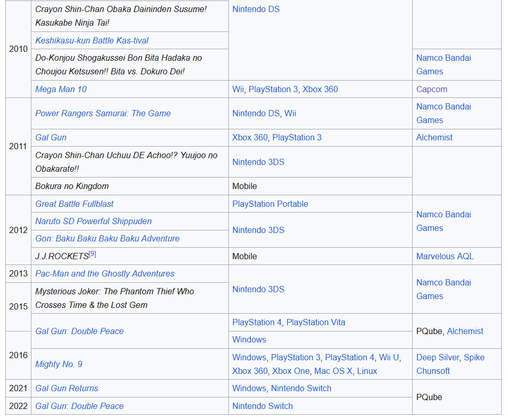Click Nintendo 3DS in the 2012 rows
This screenshot has height=420, width=508.
(x=258, y=230)
